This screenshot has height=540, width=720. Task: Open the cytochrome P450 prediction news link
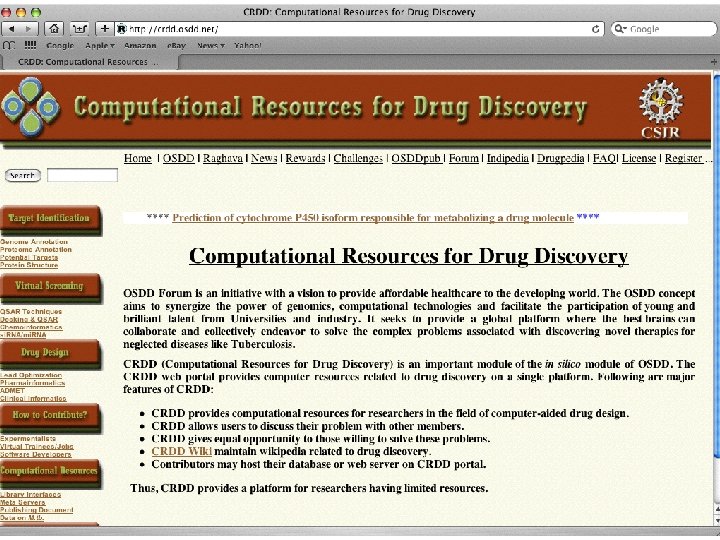point(373,218)
